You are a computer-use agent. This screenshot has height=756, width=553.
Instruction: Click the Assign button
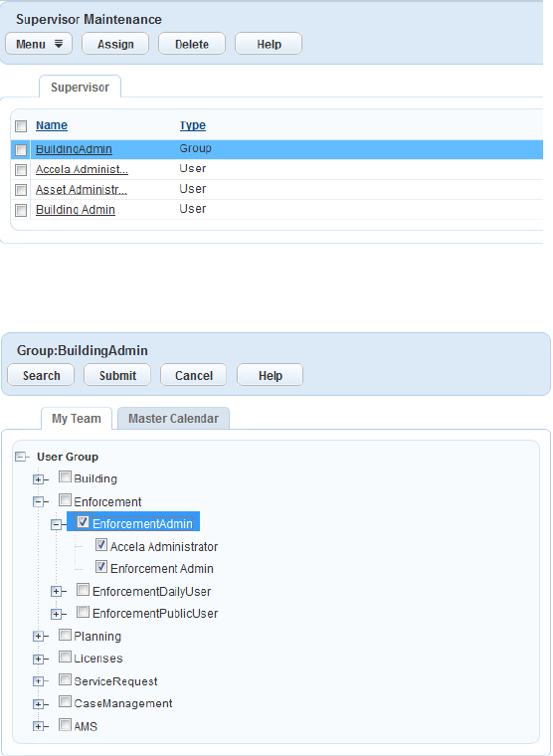tap(115, 44)
